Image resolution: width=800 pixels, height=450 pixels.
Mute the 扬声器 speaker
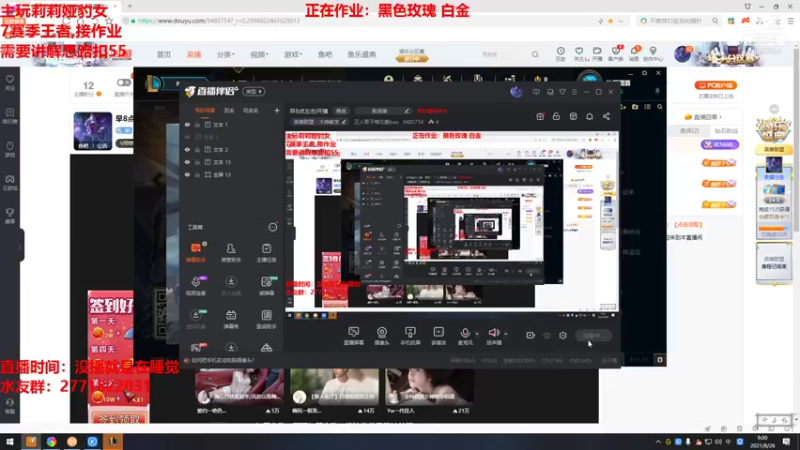pyautogui.click(x=493, y=336)
